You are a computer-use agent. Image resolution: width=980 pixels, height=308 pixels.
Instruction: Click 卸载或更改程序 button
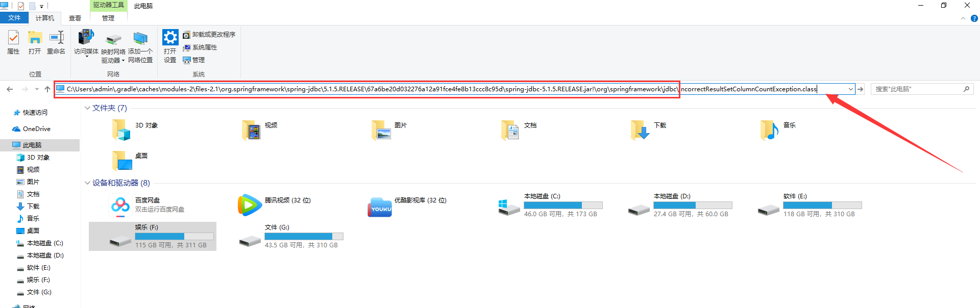(209, 35)
